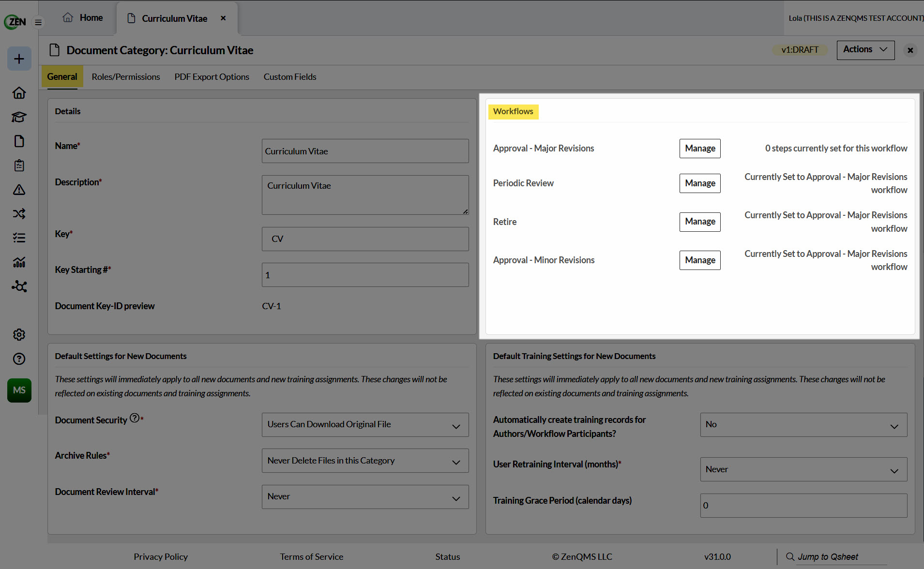Click the 0 steps currently set text

click(x=836, y=149)
